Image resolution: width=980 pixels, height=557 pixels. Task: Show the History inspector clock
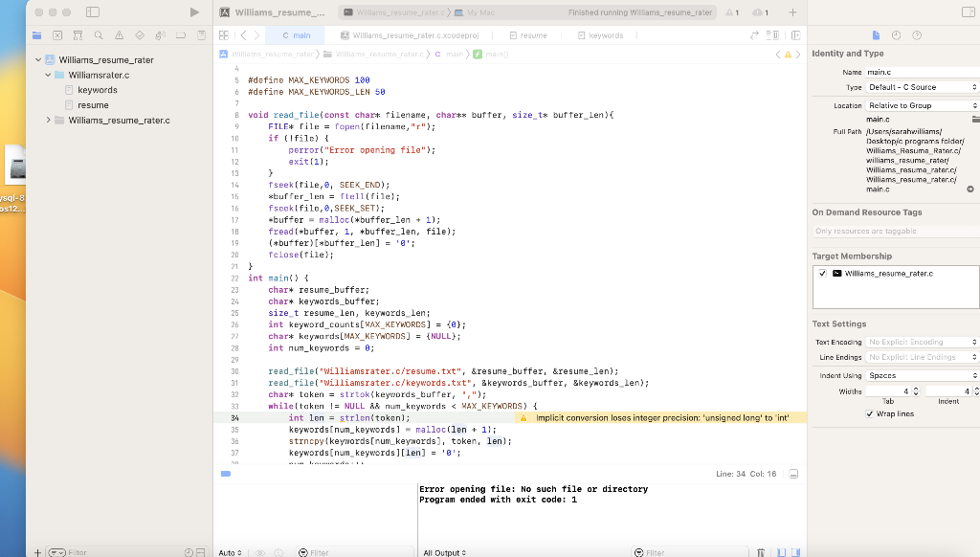[896, 35]
